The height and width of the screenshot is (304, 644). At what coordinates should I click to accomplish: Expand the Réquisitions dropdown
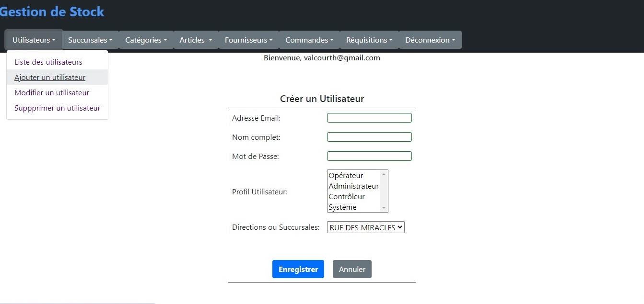tap(369, 40)
